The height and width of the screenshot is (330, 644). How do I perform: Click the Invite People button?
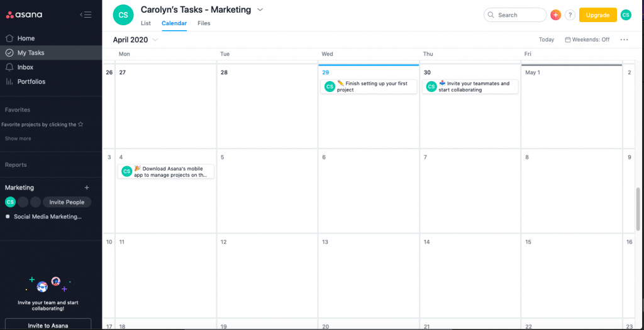[67, 202]
